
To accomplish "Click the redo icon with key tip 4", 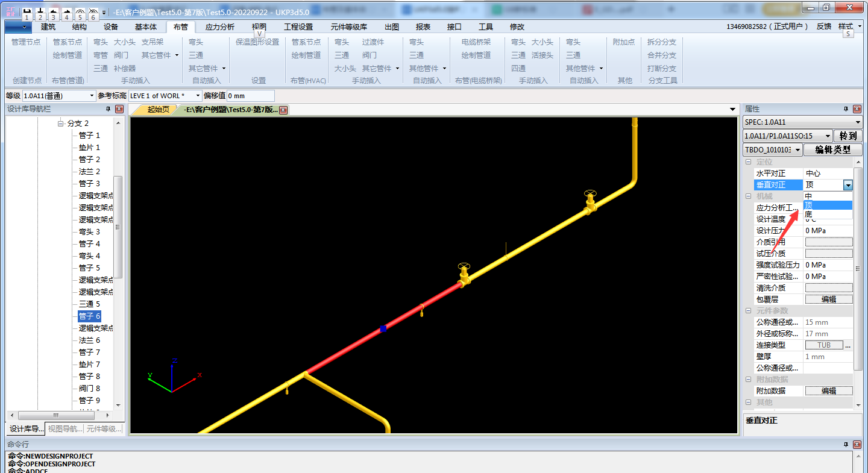I will tap(66, 11).
